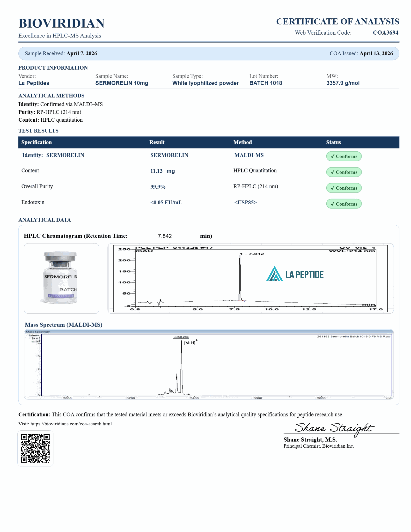The height and width of the screenshot is (532, 411).
Task: Click the <USP85> method cell
Action: click(245, 202)
